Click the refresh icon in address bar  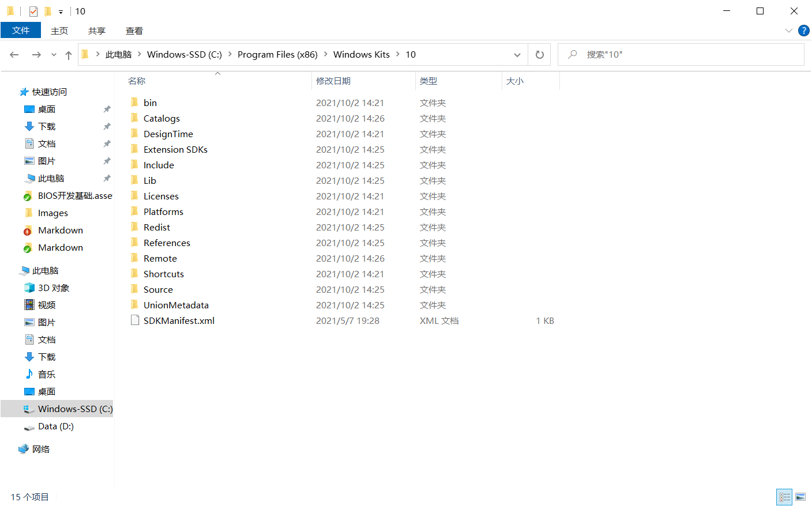click(x=539, y=54)
